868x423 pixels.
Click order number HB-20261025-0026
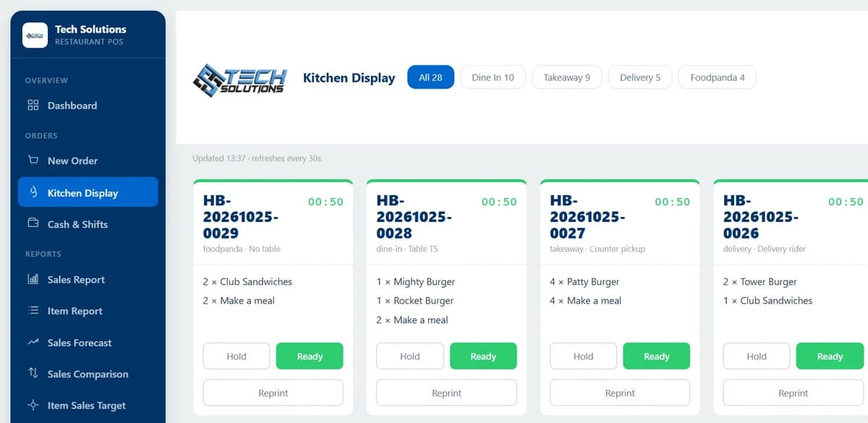coord(761,217)
